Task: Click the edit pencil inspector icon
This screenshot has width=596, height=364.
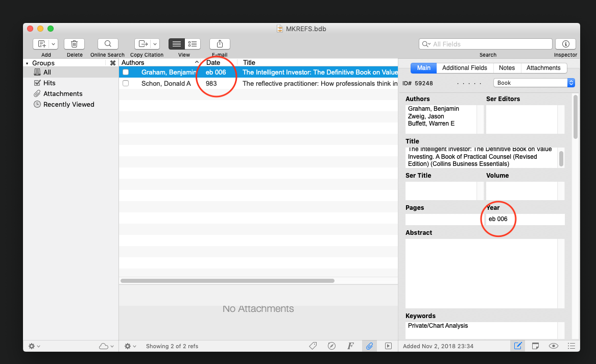Action: coord(518,346)
